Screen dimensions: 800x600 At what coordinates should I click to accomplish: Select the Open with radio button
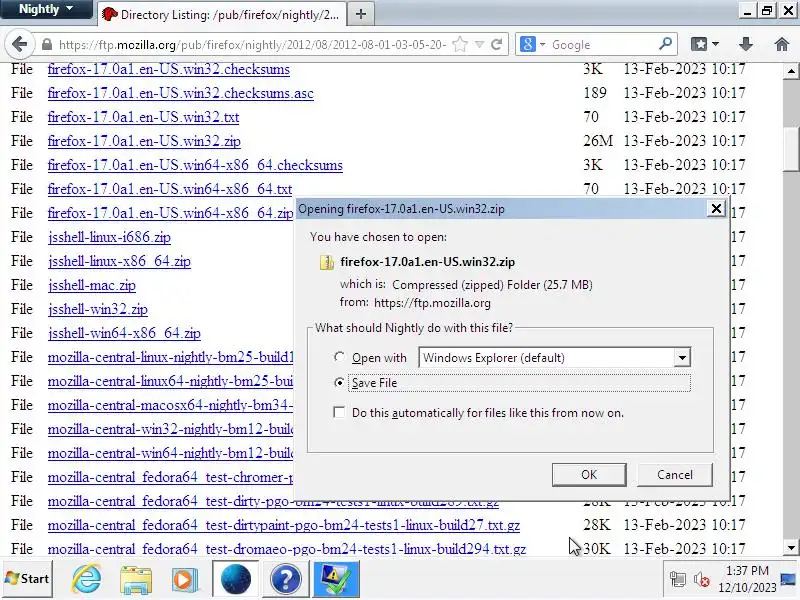[x=339, y=357]
